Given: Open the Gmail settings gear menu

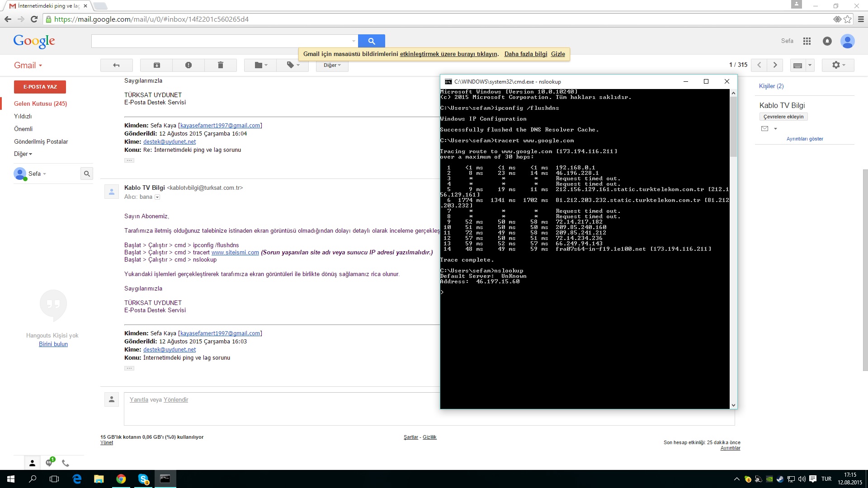Looking at the screenshot, I should click(x=838, y=65).
